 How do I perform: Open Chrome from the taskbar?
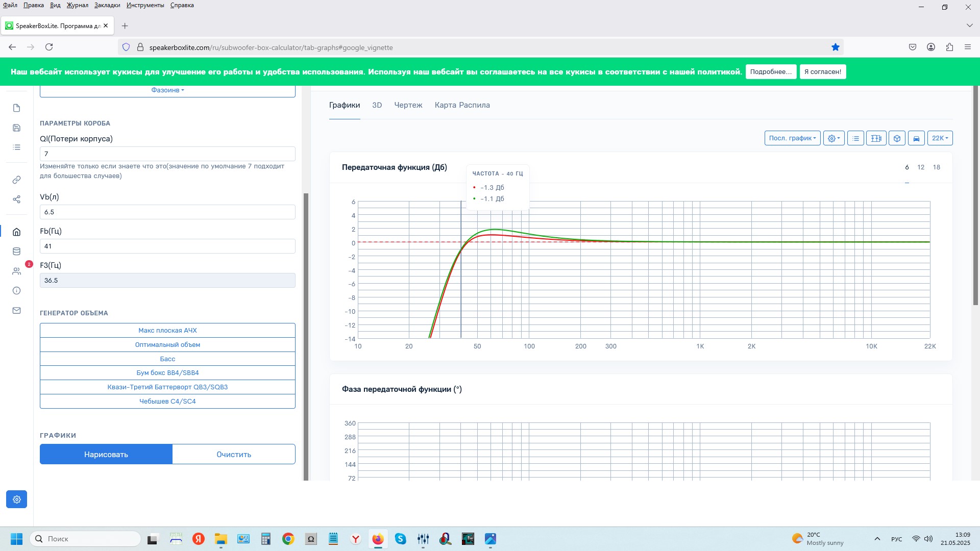pos(288,539)
